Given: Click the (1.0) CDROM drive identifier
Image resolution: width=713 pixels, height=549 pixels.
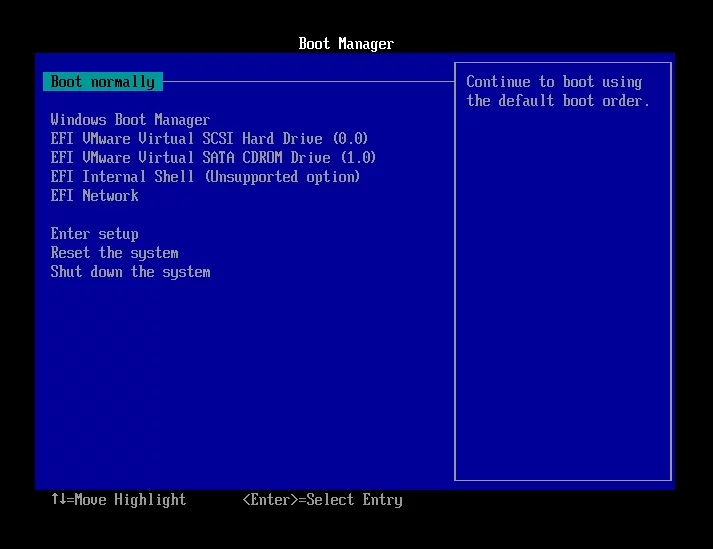Looking at the screenshot, I should coord(357,158).
